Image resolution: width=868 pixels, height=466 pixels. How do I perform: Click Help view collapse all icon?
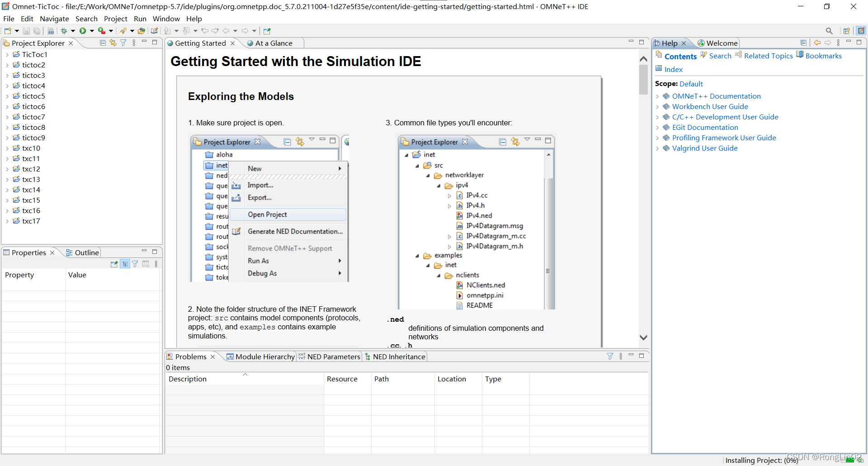(803, 43)
